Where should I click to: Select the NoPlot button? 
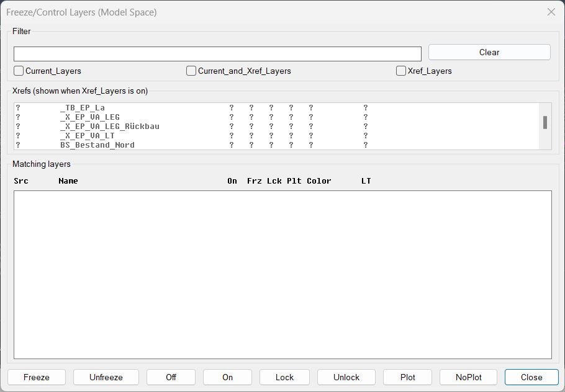coord(468,377)
